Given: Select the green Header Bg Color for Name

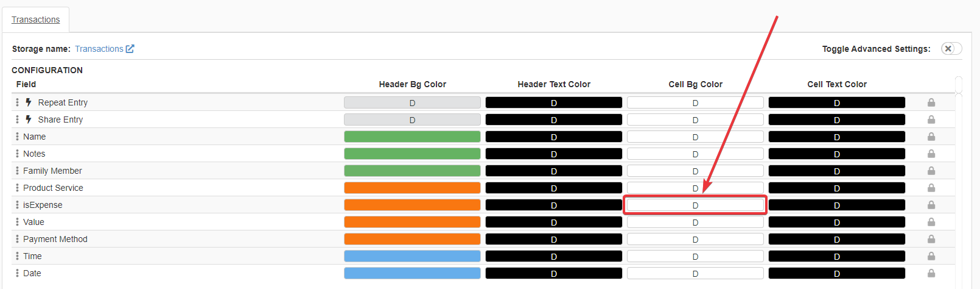Looking at the screenshot, I should point(412,137).
